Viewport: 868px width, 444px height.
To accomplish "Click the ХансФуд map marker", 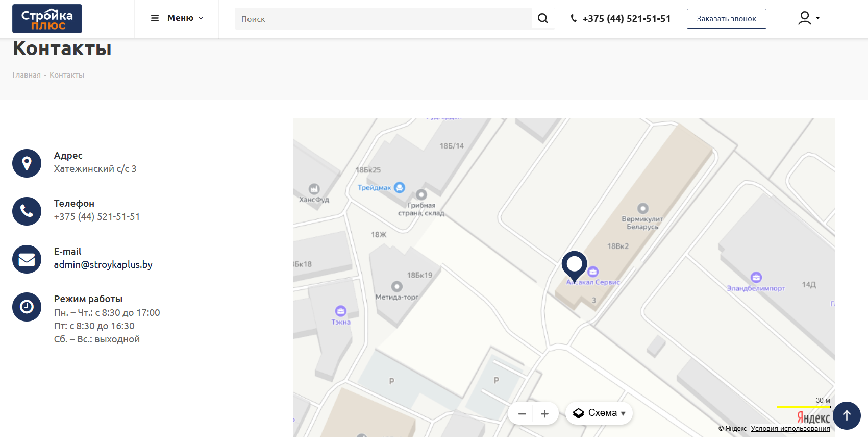I will (314, 189).
